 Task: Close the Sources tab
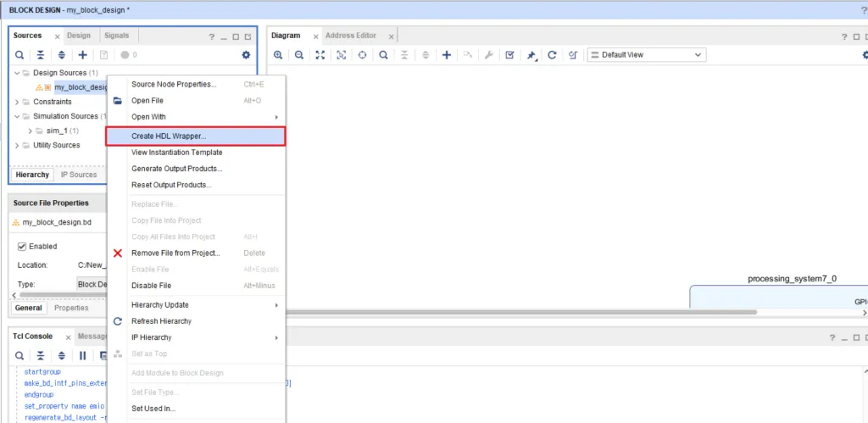57,36
